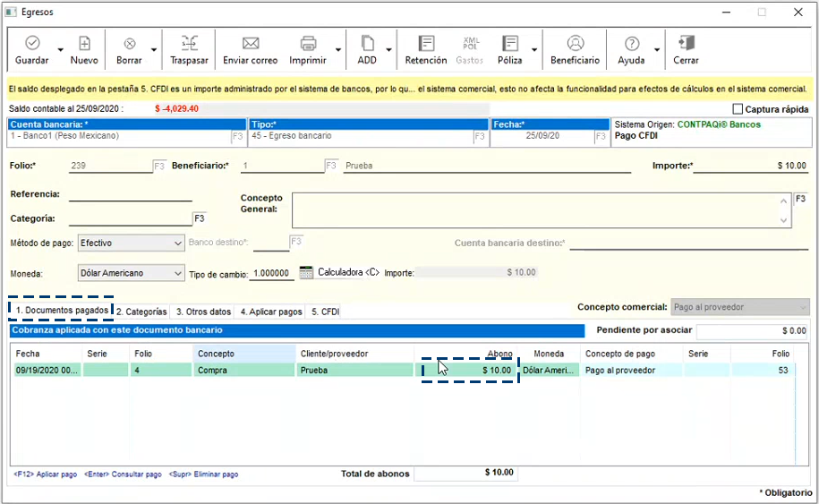The image size is (819, 504).
Task: Click the Borrar delete icon
Action: (x=129, y=43)
